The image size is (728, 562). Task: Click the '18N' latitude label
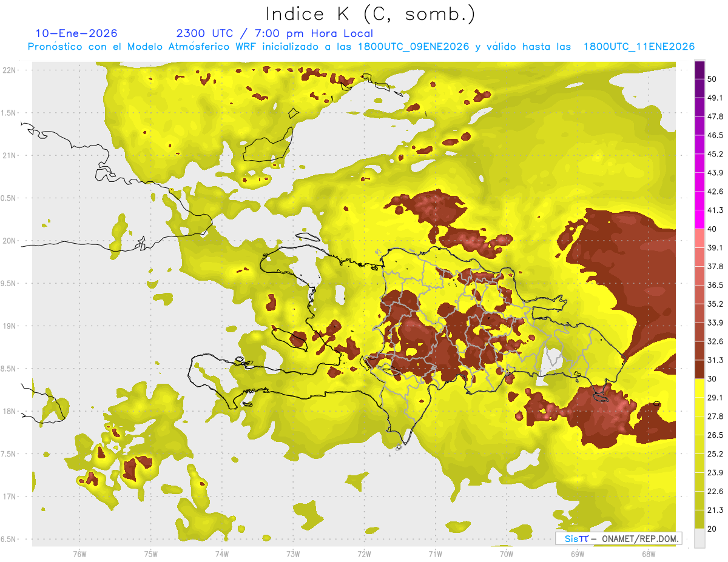click(x=9, y=411)
